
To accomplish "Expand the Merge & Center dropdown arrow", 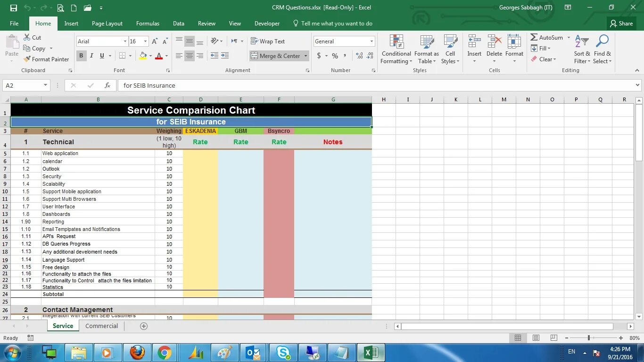I will point(305,56).
